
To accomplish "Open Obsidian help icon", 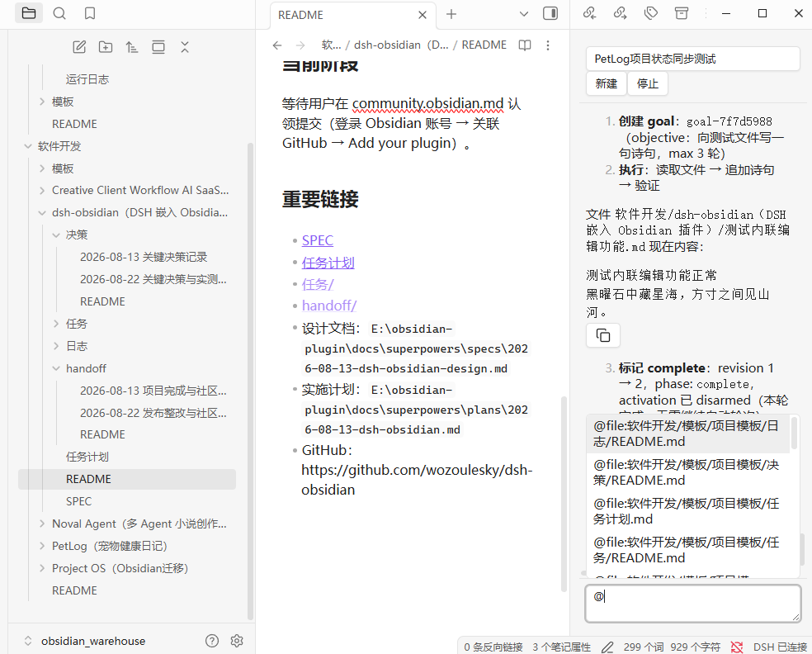I will pos(212,641).
